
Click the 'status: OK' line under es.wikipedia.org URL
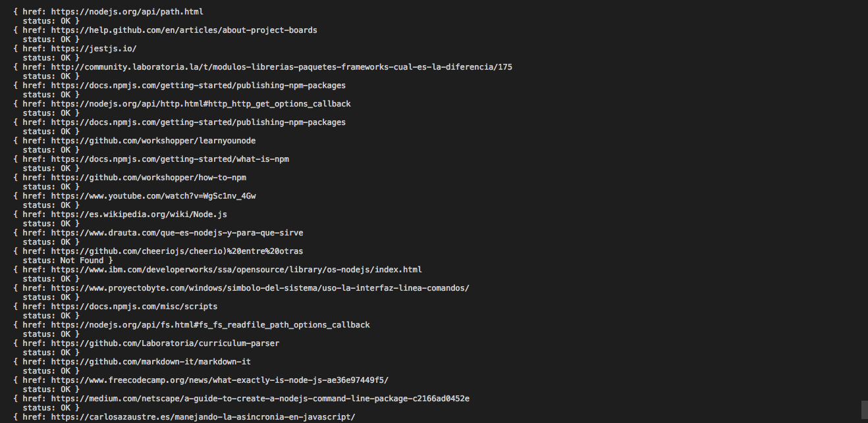pos(51,224)
